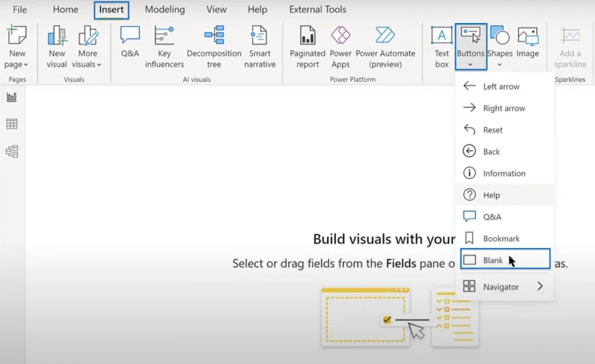
Task: Open the Help ribbon tab
Action: (257, 10)
